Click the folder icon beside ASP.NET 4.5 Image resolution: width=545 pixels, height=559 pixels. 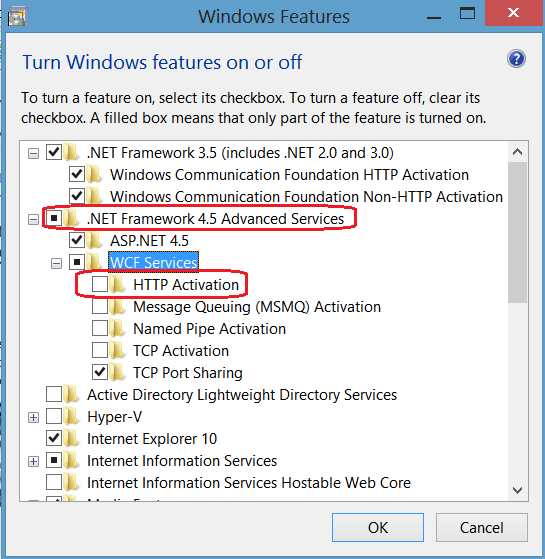click(94, 241)
